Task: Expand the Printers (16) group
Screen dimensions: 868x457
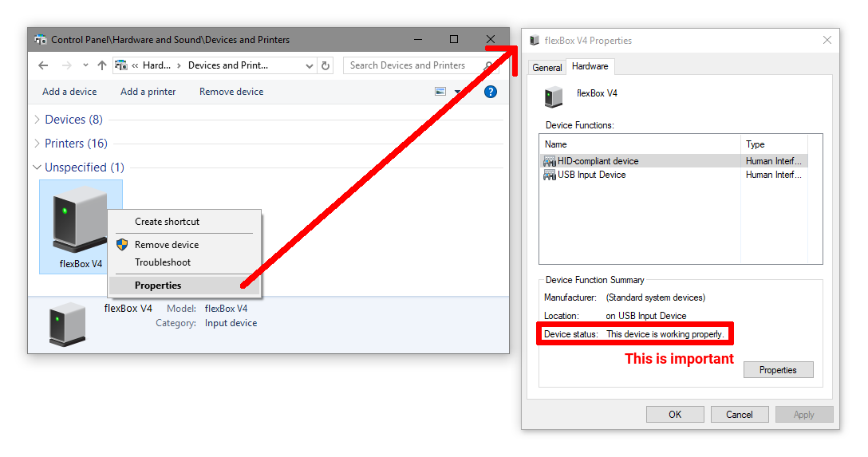Action: (x=37, y=144)
